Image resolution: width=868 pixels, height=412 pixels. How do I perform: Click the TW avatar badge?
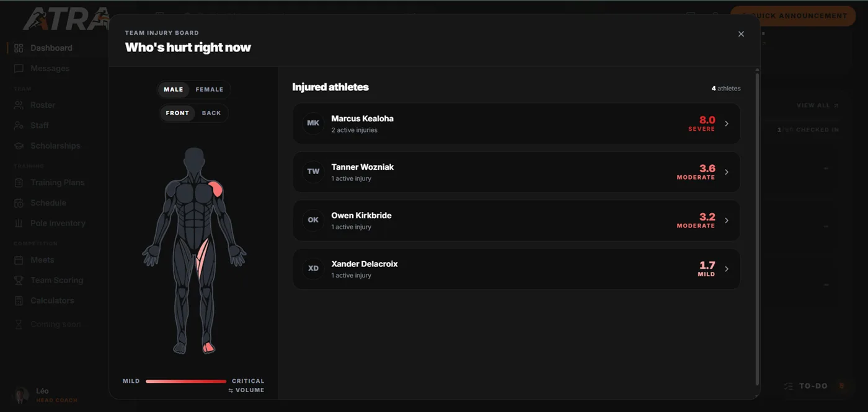coord(313,172)
